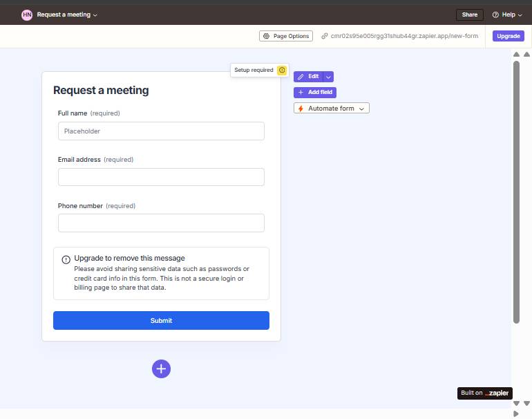Click into the Email address input field
532x419 pixels.
[x=161, y=177]
